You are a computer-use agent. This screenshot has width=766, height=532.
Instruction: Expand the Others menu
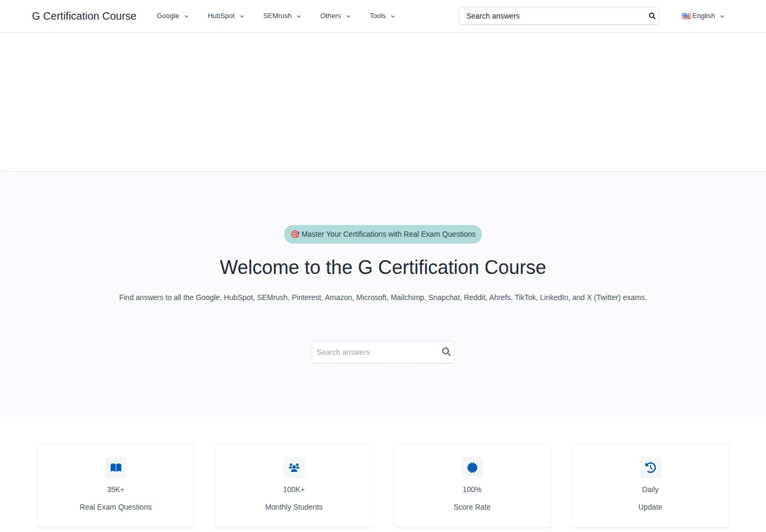[x=335, y=16]
